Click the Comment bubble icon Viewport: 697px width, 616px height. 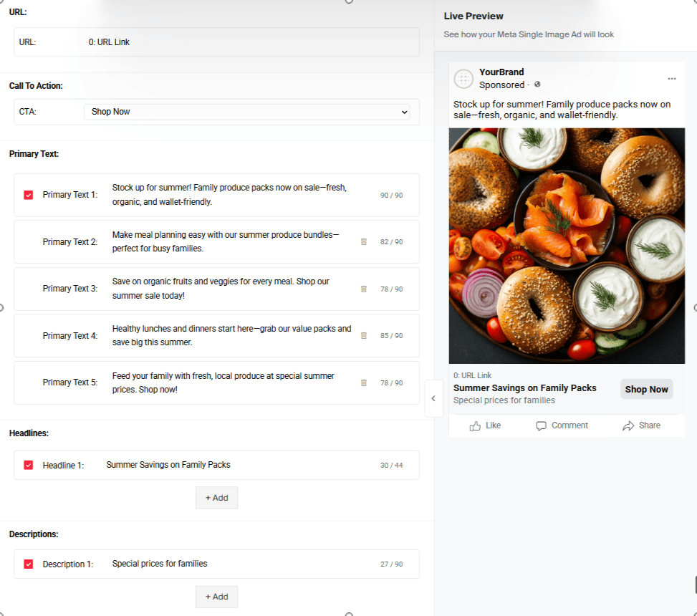pyautogui.click(x=542, y=425)
